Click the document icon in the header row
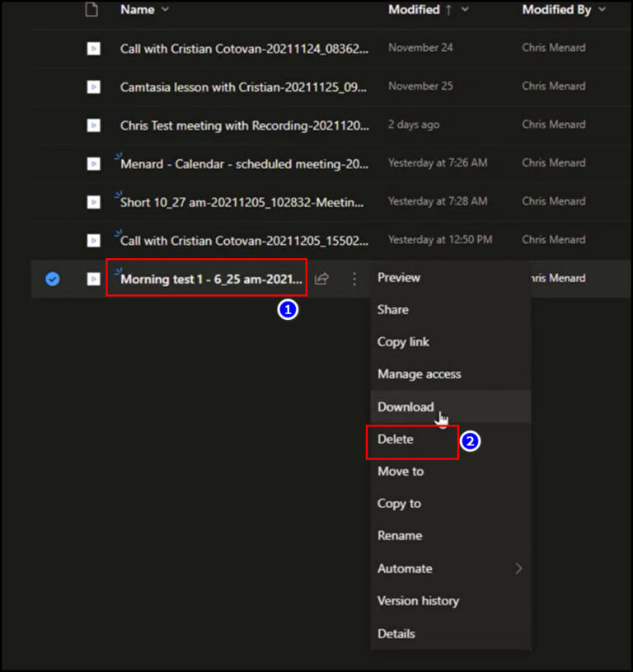This screenshot has width=633, height=672. pos(92,11)
